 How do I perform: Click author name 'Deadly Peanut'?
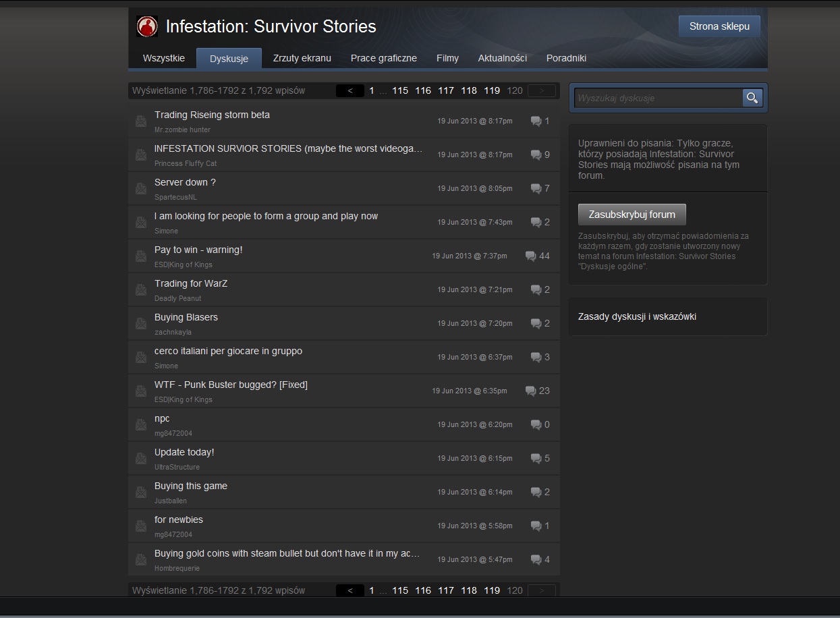click(x=177, y=298)
